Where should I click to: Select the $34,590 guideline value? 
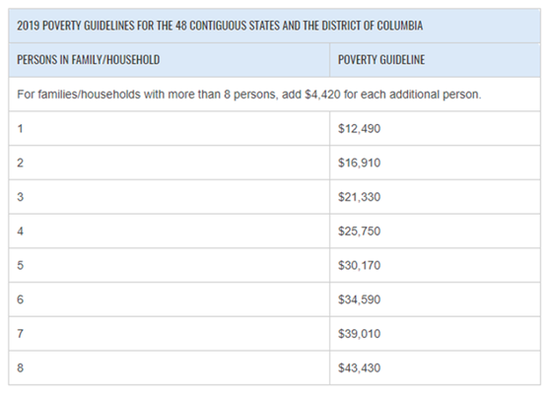tap(359, 300)
